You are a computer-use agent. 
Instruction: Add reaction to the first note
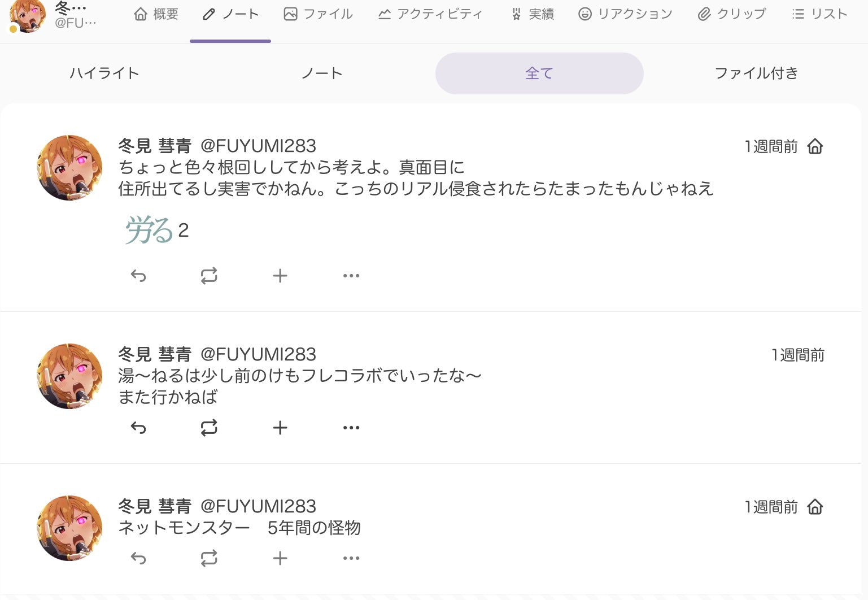(280, 276)
